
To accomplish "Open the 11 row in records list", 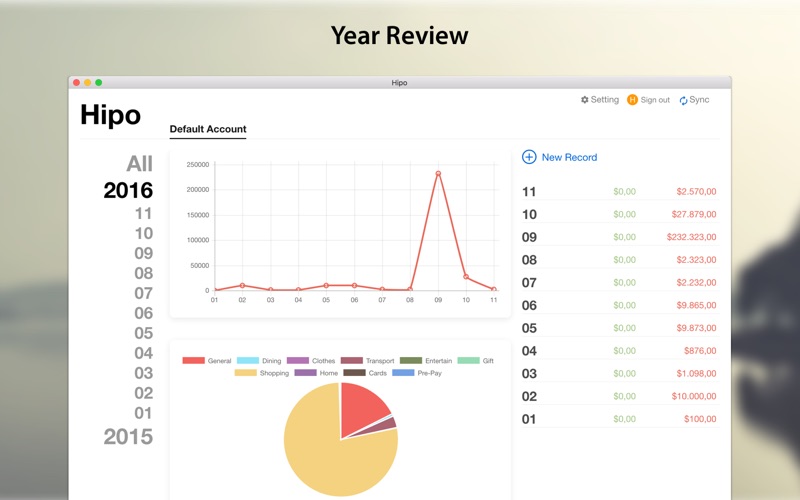I will point(620,192).
